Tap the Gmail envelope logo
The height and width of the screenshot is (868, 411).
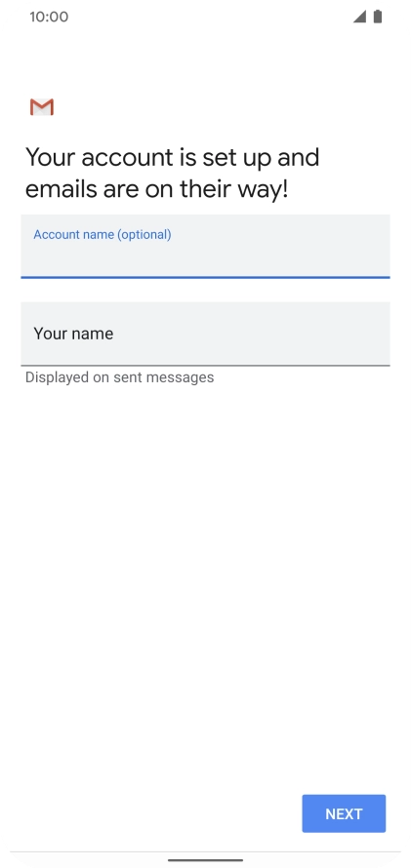tap(42, 107)
